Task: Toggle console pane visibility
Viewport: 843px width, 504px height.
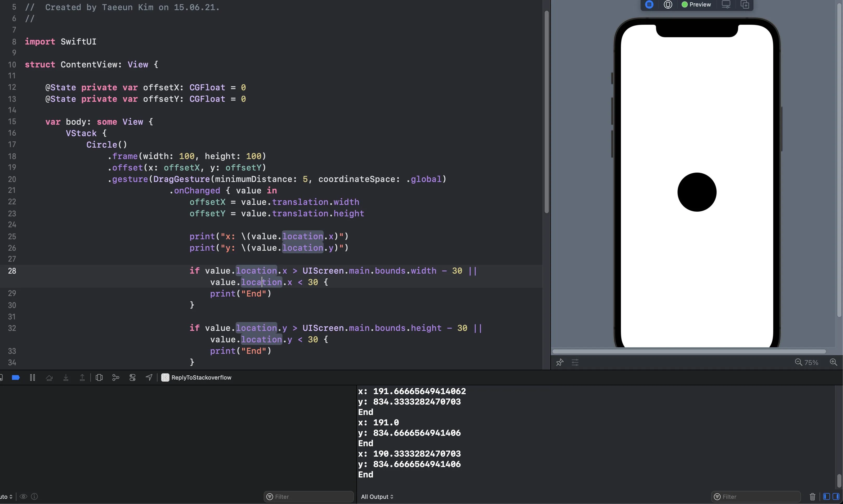Action: pyautogui.click(x=836, y=496)
